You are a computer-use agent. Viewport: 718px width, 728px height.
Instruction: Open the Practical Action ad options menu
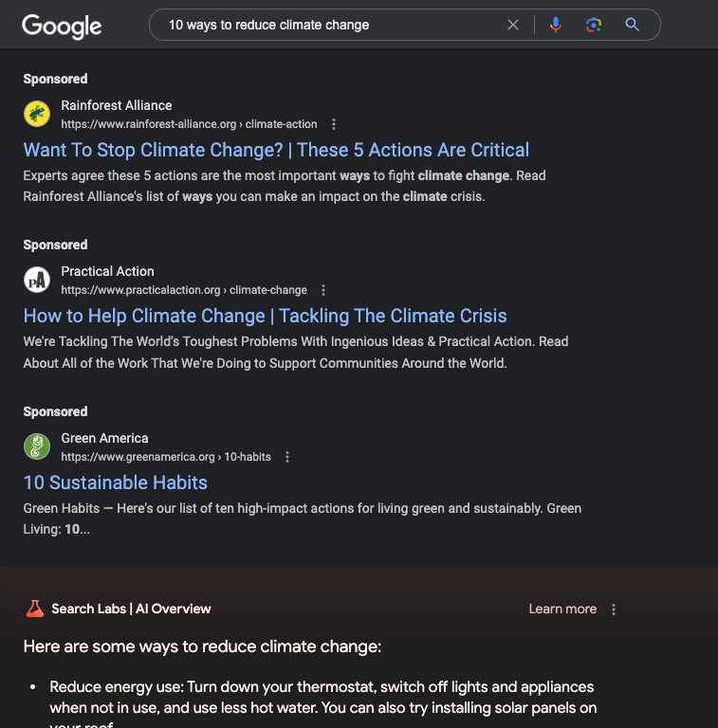323,290
